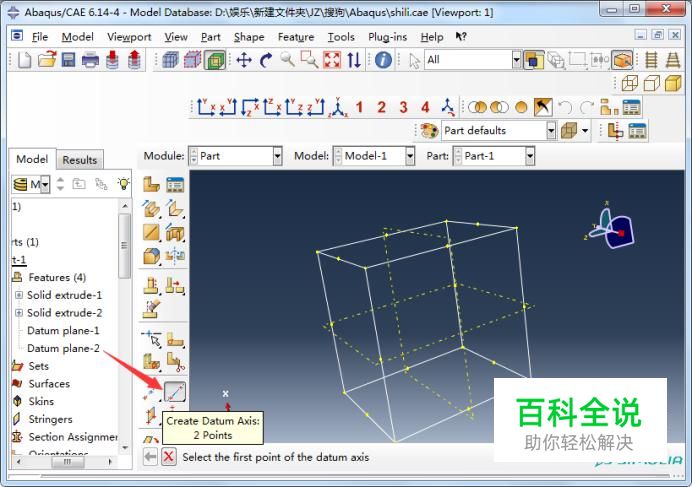Screen dimensions: 692x487
Task: Open the Viewport menu
Action: [x=129, y=37]
